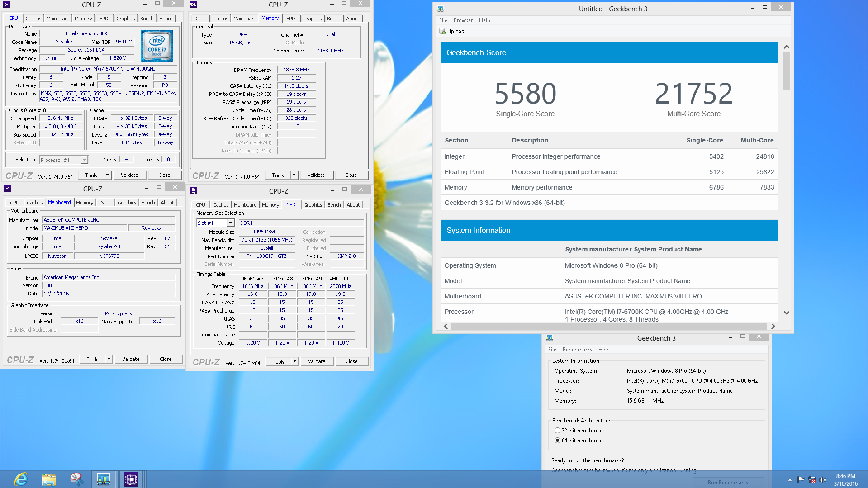This screenshot has width=868, height=488.
Task: Click Close button in CPU-Z Mainboard window
Action: pos(166,359)
